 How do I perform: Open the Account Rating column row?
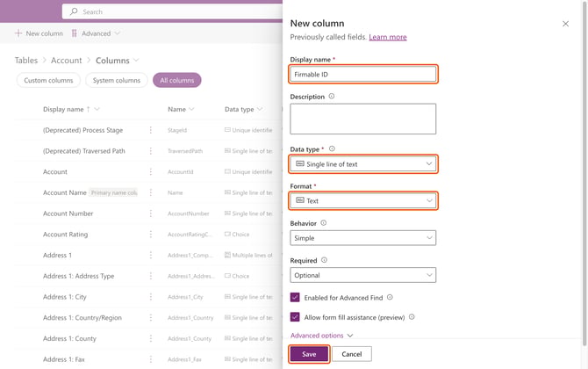148,235
